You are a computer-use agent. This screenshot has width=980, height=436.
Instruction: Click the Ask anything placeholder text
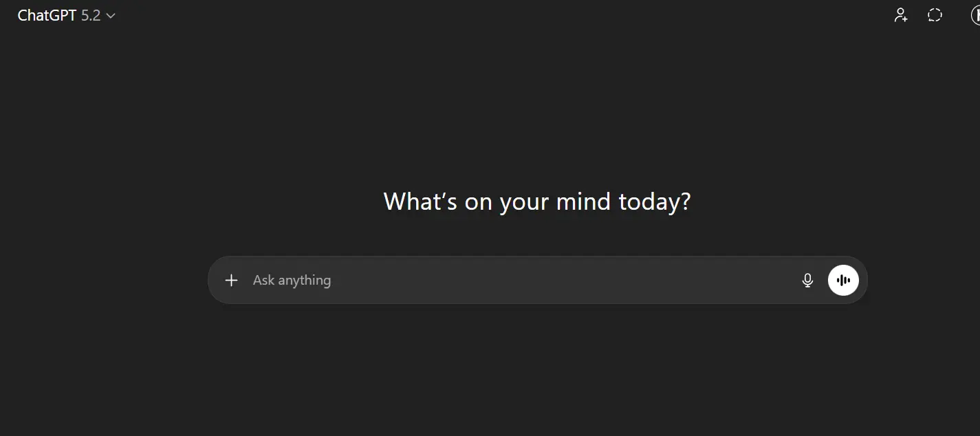(292, 280)
